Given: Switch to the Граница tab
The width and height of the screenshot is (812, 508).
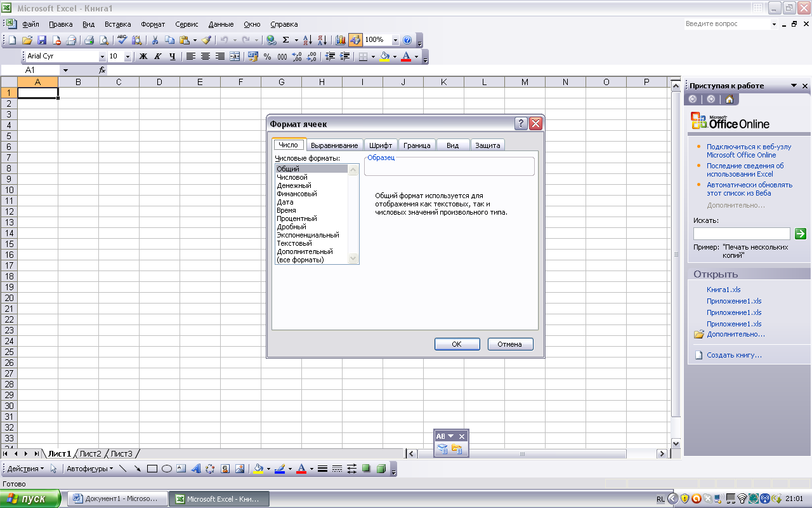Looking at the screenshot, I should [x=417, y=145].
